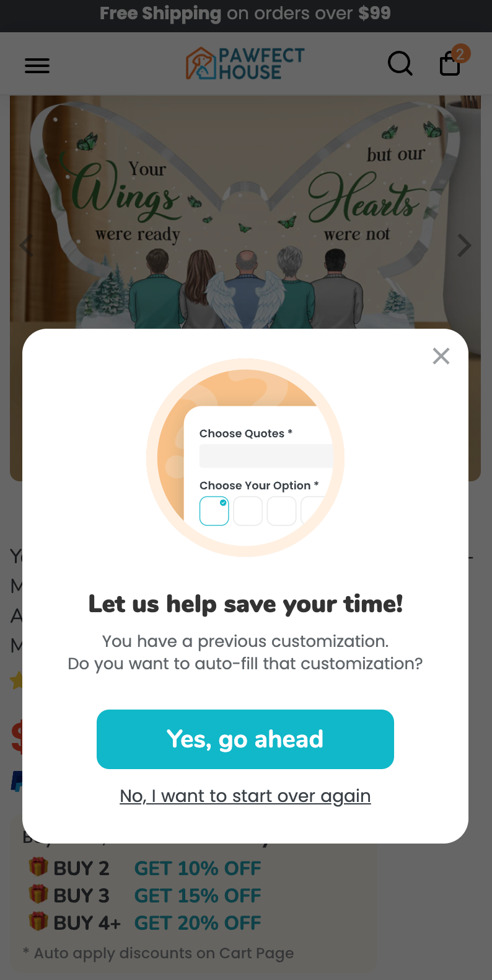Viewport: 492px width, 980px height.
Task: Open the shopping bag cart icon
Action: click(x=450, y=65)
